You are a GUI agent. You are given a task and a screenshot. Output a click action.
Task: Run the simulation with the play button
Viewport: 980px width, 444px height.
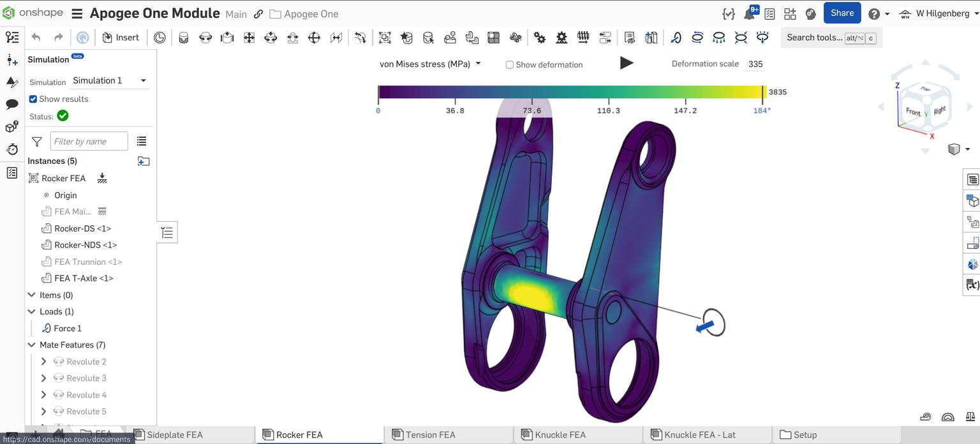coord(627,63)
